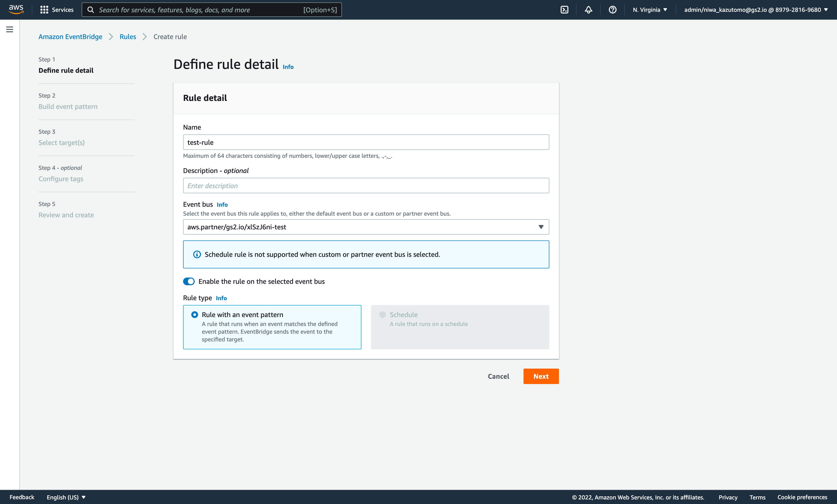The height and width of the screenshot is (504, 837).
Task: Open the admin account menu
Action: (756, 10)
